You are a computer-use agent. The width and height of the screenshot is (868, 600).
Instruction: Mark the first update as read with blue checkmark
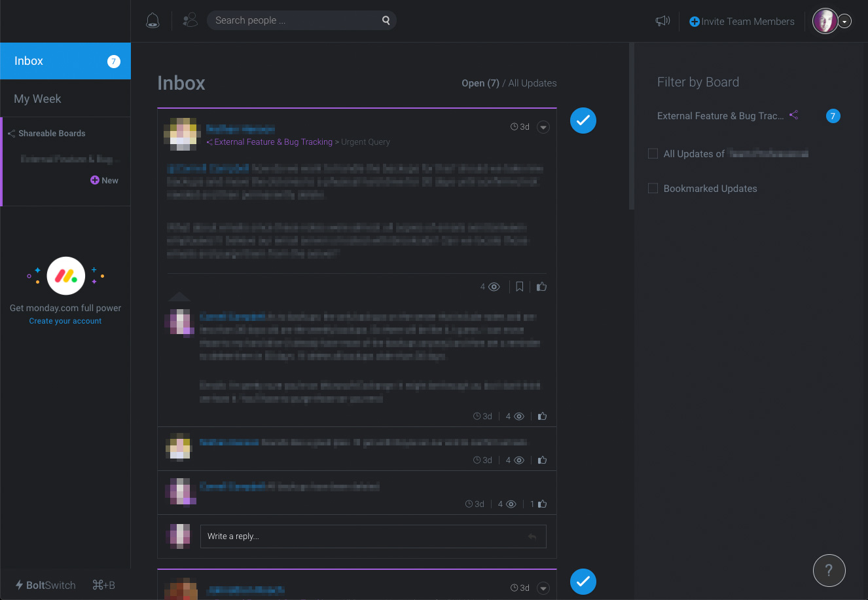point(583,121)
